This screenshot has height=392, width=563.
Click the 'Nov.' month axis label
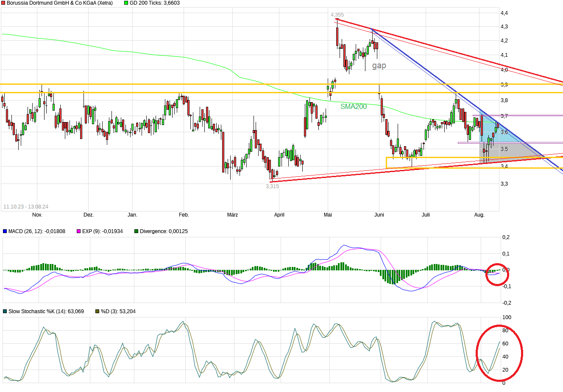pyautogui.click(x=37, y=215)
